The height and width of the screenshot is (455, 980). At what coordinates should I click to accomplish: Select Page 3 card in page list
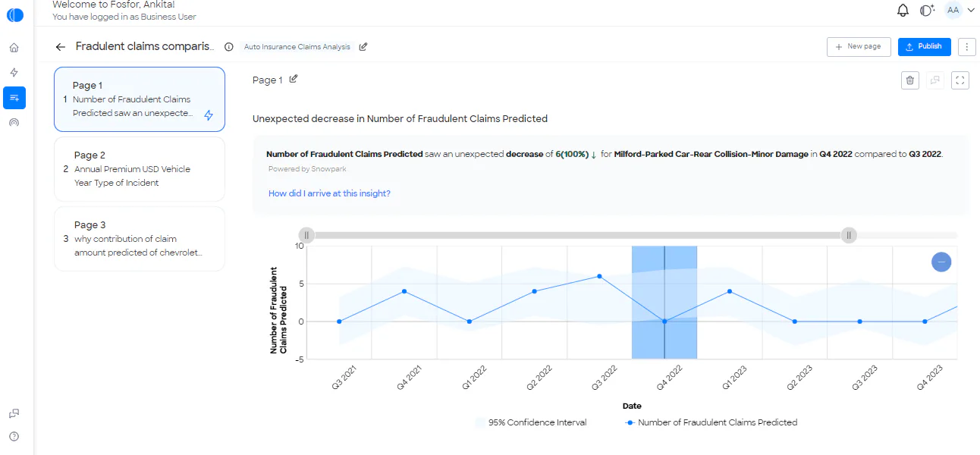tap(140, 239)
